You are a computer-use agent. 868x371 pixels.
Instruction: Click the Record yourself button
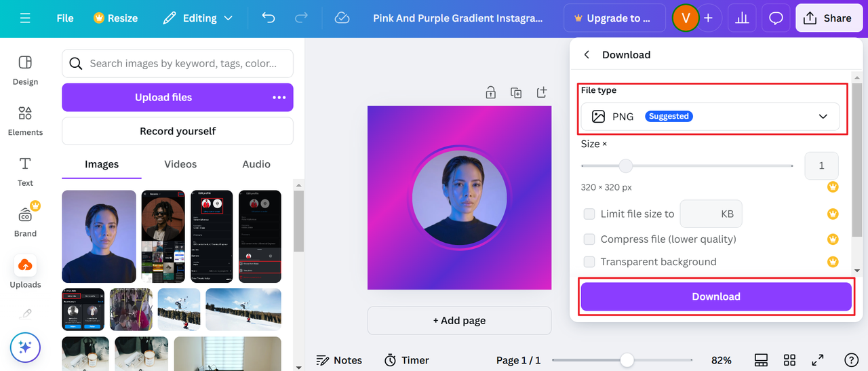178,131
